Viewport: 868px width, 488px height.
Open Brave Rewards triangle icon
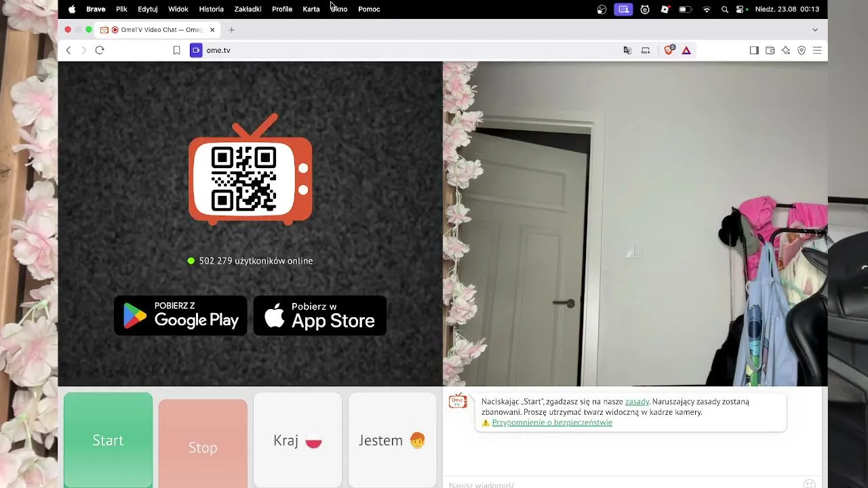tap(686, 50)
